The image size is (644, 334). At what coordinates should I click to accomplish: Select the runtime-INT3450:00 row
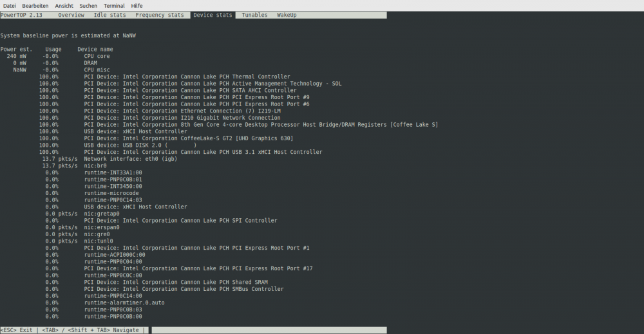pos(93,186)
